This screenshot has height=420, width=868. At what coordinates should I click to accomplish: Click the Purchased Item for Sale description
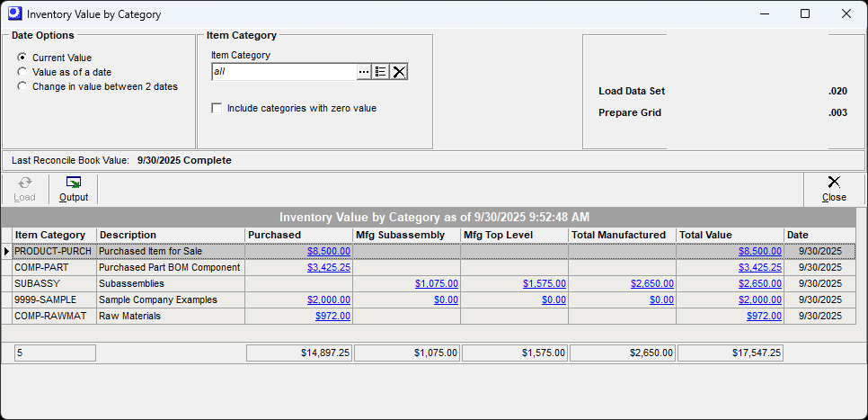[171, 251]
